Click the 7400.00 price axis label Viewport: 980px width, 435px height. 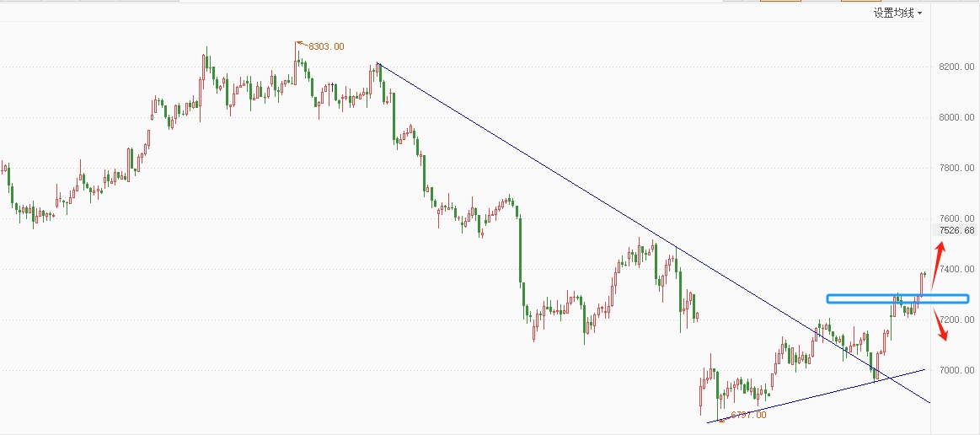click(957, 270)
